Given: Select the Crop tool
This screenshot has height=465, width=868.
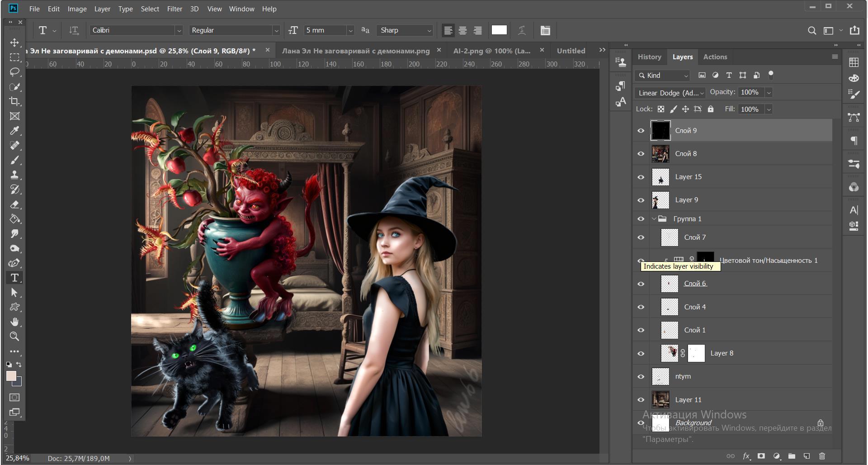Looking at the screenshot, I should click(x=14, y=101).
